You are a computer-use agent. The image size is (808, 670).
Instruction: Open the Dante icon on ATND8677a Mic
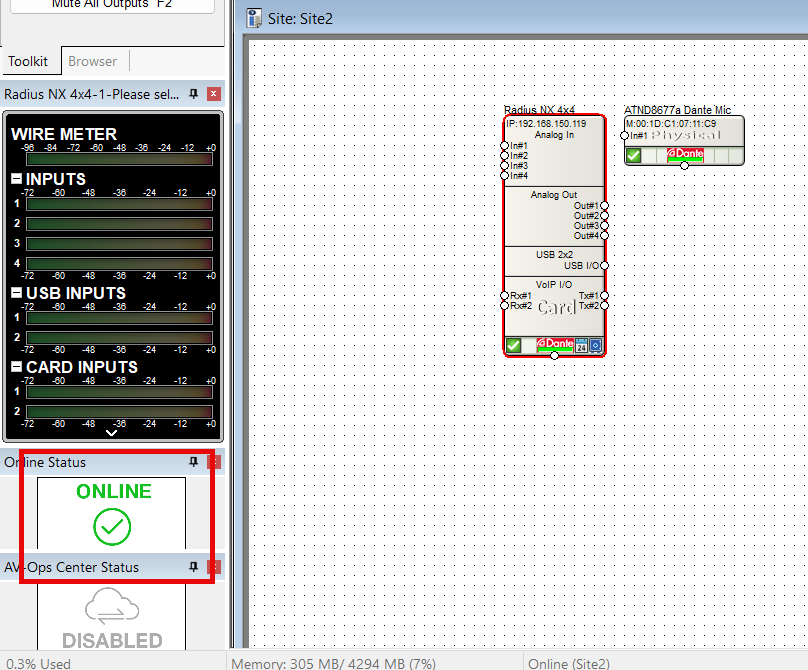pos(685,155)
